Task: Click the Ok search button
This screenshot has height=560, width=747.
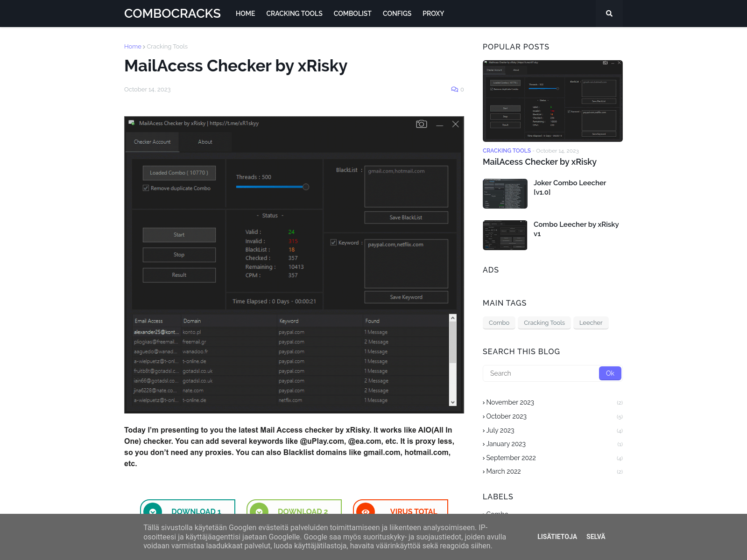Action: point(610,373)
